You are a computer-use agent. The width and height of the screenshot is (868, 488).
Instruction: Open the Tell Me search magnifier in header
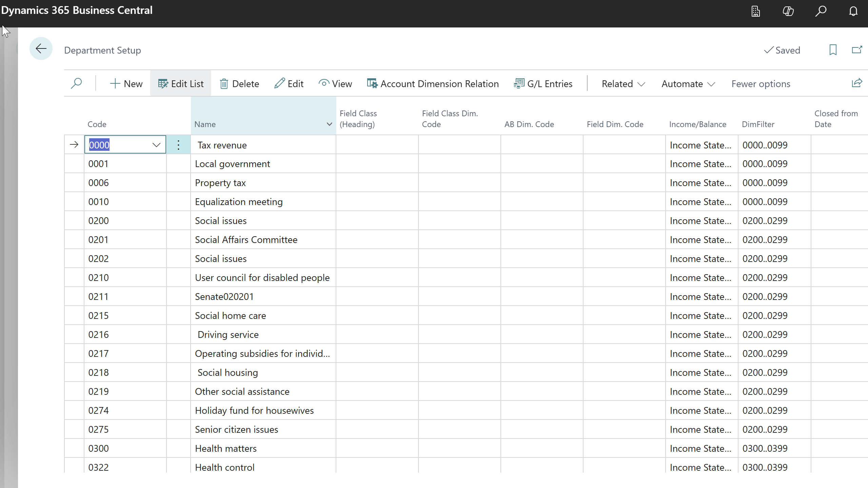(821, 11)
